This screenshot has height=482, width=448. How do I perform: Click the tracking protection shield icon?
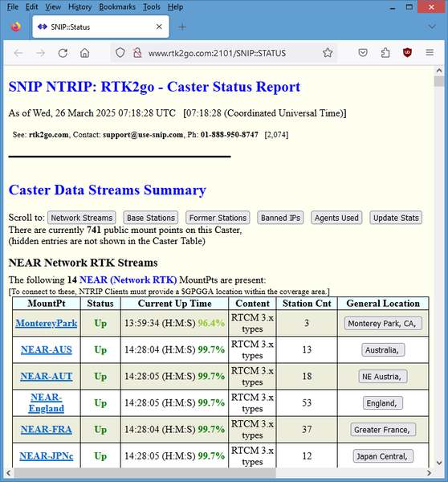click(x=120, y=53)
